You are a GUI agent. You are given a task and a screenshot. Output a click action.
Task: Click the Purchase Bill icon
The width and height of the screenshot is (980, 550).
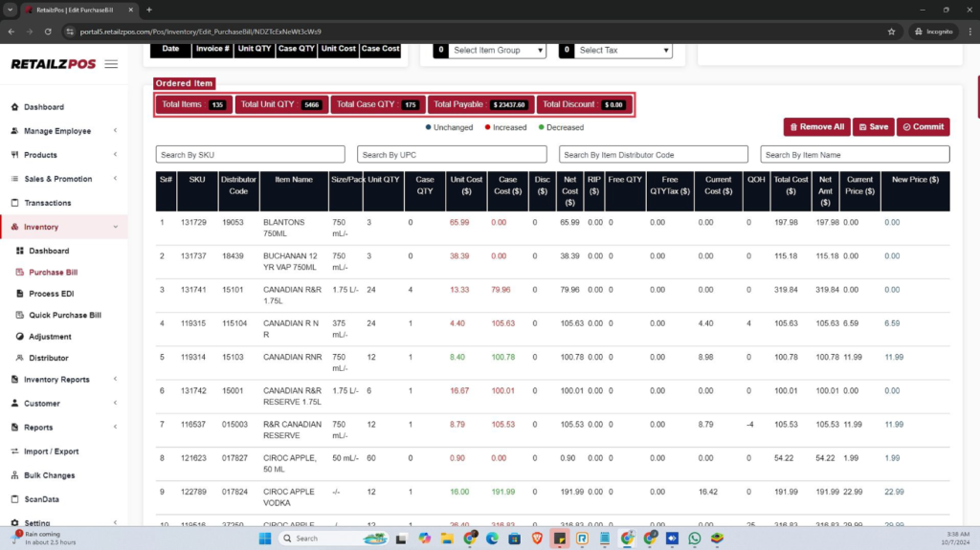tap(20, 272)
